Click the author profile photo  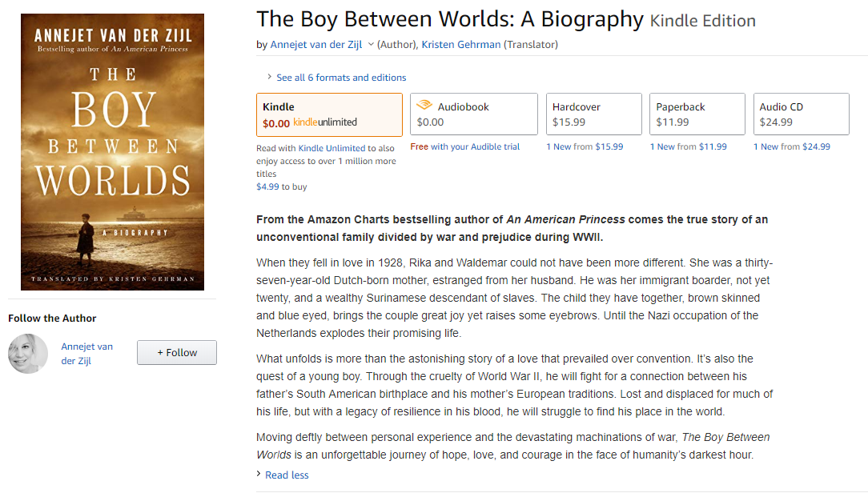(28, 354)
